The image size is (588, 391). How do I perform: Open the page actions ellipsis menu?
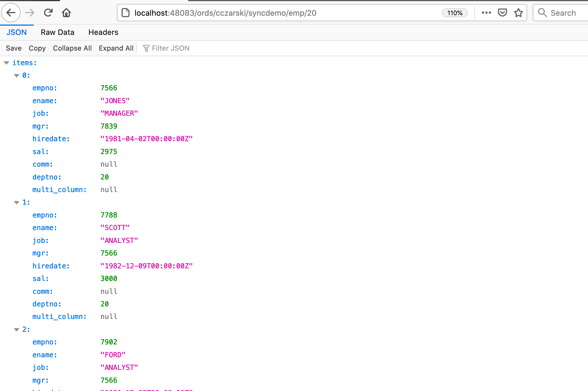point(486,13)
